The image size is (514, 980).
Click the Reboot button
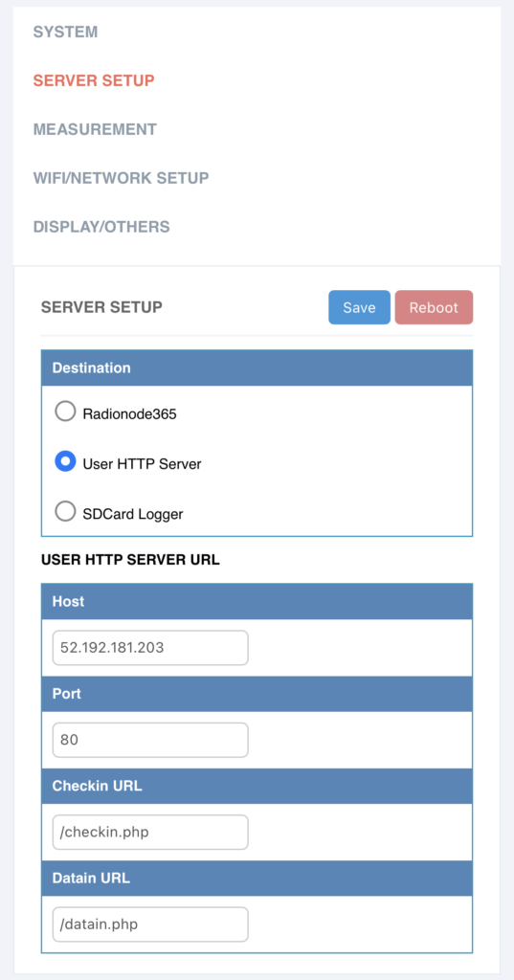tap(434, 307)
